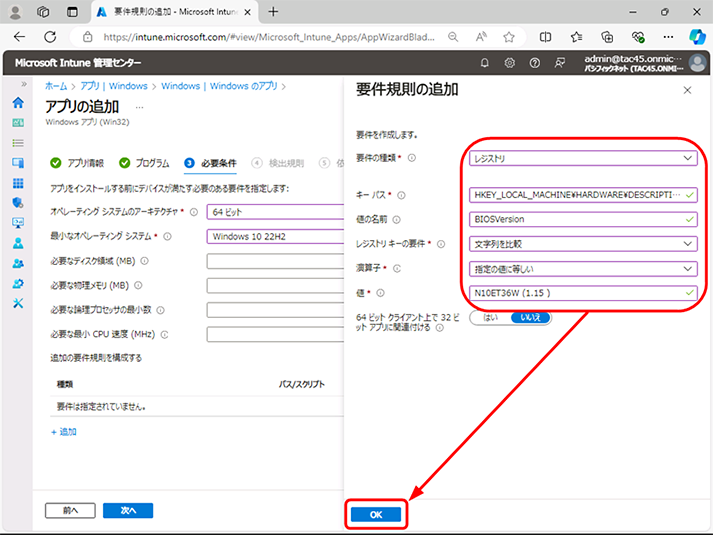Switch to 検出規則 step tab
The height and width of the screenshot is (535, 713).
[x=277, y=163]
